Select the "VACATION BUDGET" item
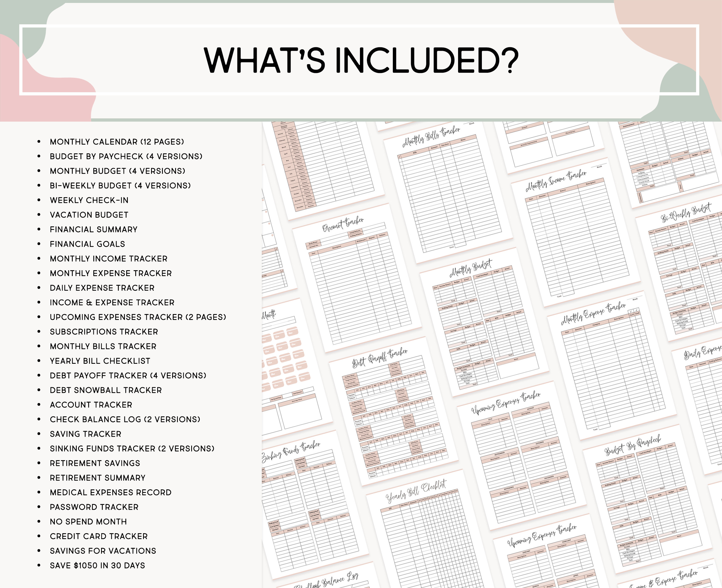 (x=89, y=215)
